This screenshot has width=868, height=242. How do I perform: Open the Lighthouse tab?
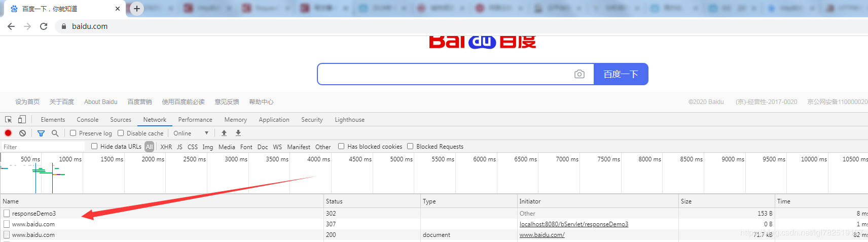[x=349, y=120]
